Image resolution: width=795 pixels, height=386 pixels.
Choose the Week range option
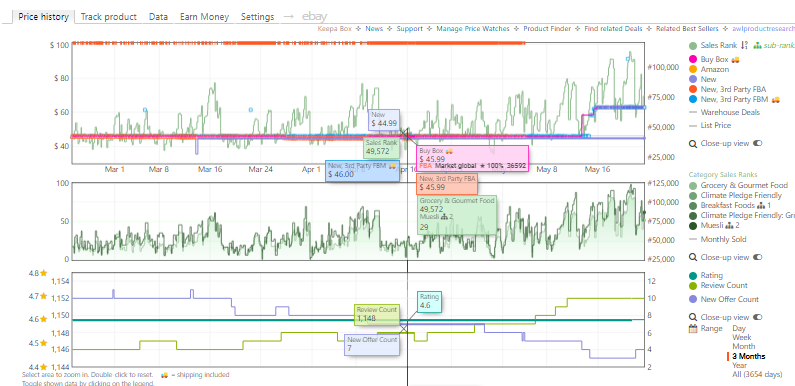[741, 337]
